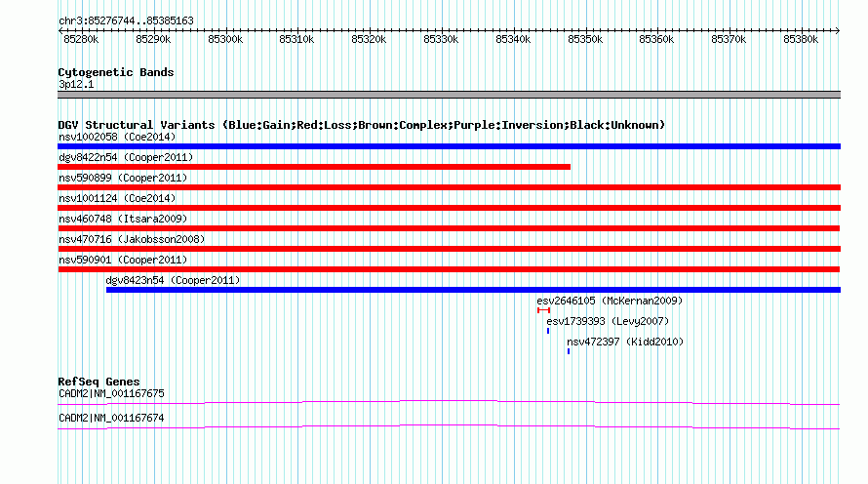Select variant label nsv470716 (Jakobsson2008)
868x484 pixels.
click(x=132, y=239)
